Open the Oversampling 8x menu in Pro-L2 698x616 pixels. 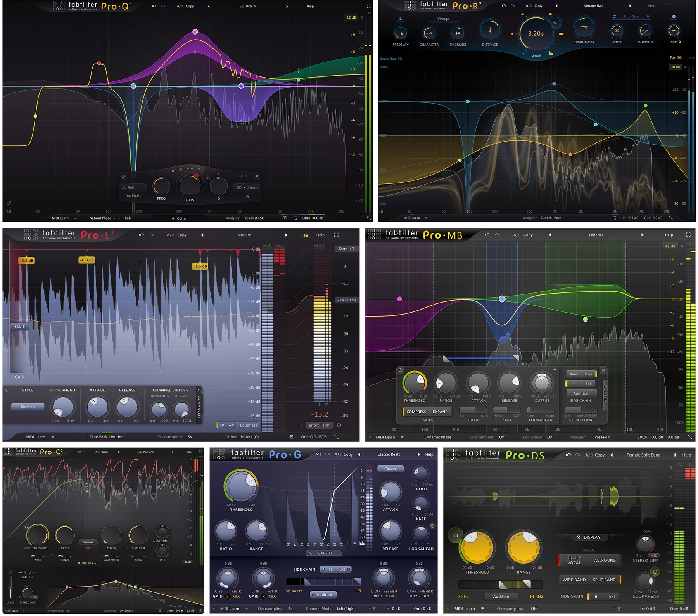[190, 437]
